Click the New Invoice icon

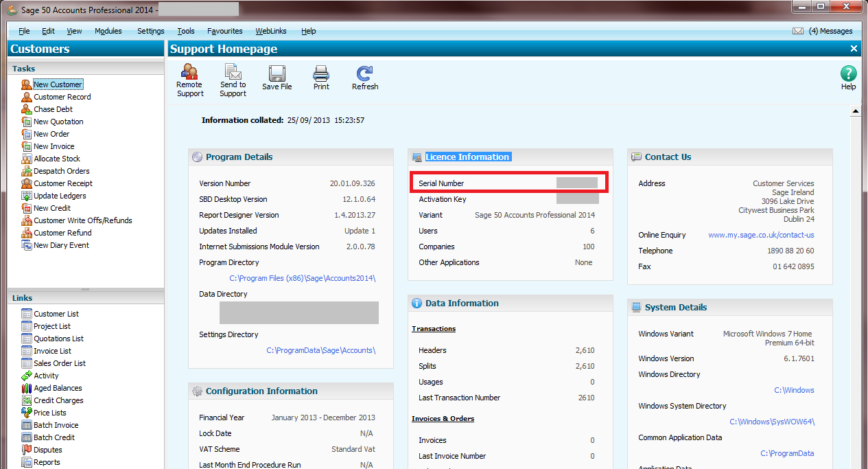tap(27, 146)
